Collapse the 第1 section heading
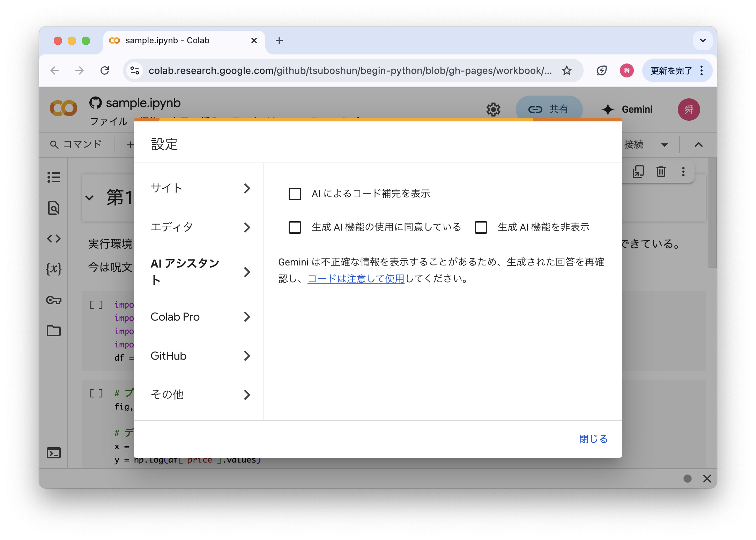This screenshot has width=756, height=540. (90, 198)
